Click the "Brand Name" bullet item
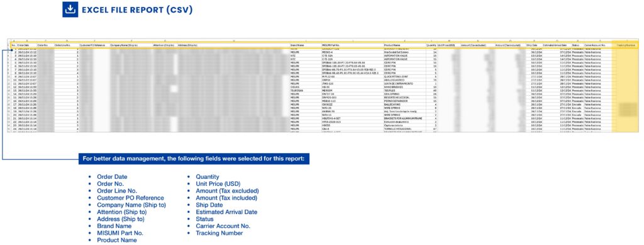Image resolution: width=644 pixels, height=245 pixels. pyautogui.click(x=114, y=225)
